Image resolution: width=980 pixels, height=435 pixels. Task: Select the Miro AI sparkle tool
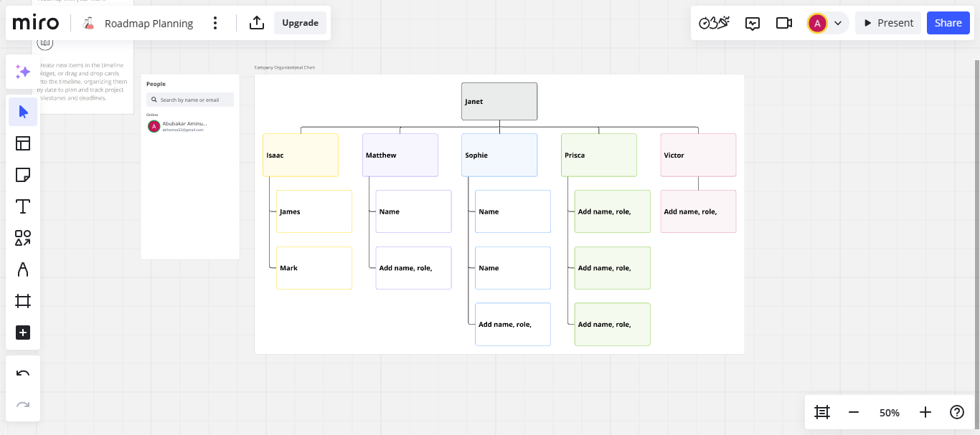23,72
